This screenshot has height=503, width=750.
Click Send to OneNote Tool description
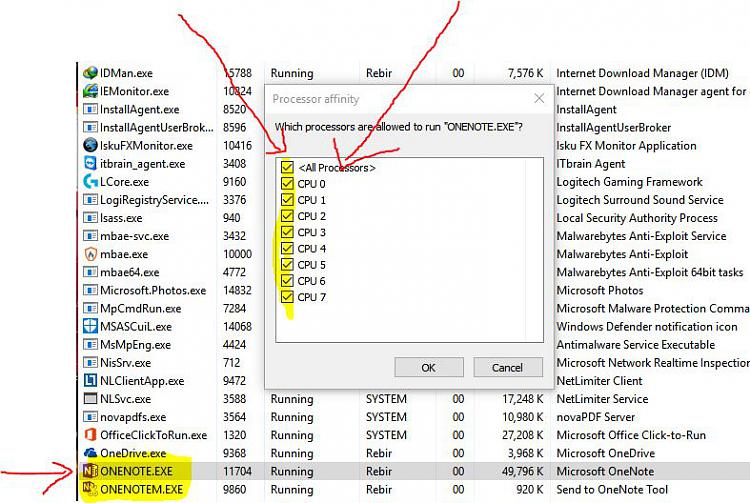pyautogui.click(x=612, y=490)
